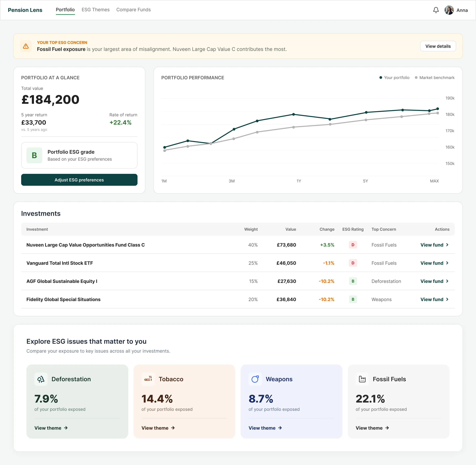
Task: Click the arrow beside Weapons View theme
Action: point(280,428)
